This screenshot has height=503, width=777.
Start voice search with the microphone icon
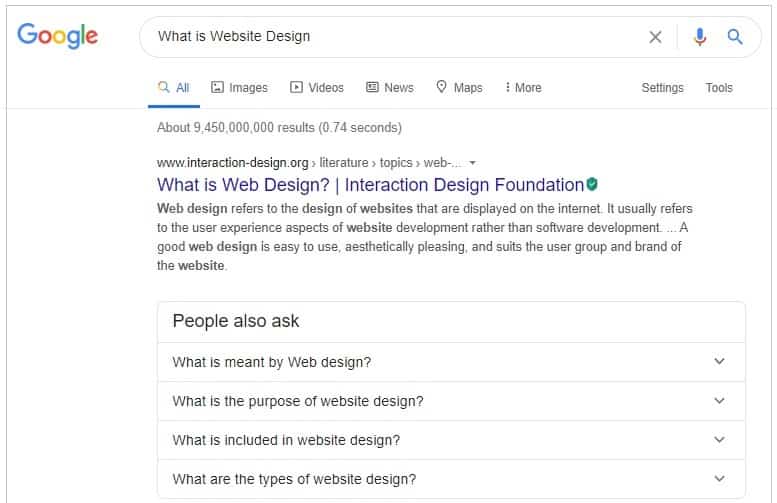point(700,37)
